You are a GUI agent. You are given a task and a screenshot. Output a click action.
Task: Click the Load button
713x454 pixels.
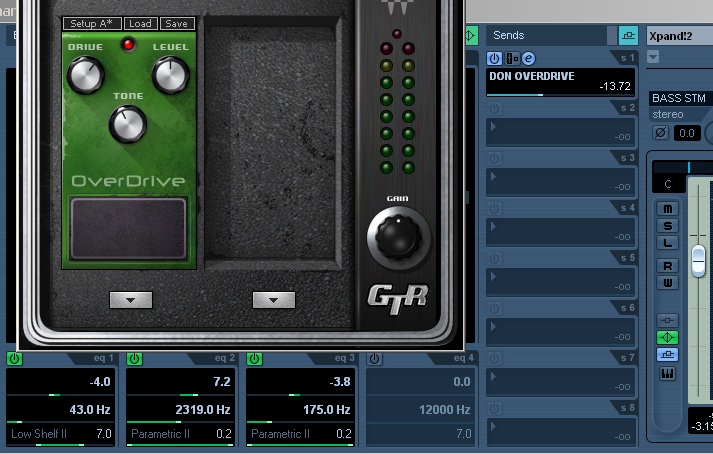pos(141,24)
